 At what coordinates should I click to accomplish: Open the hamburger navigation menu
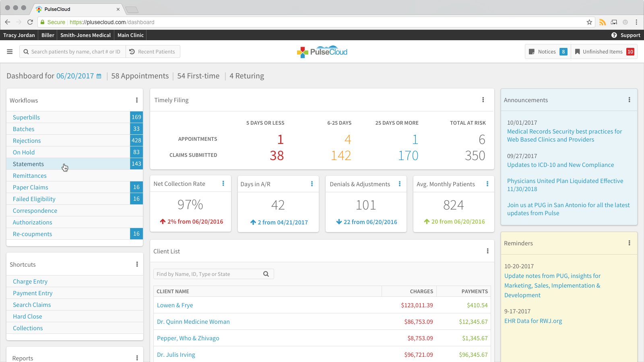(10, 51)
